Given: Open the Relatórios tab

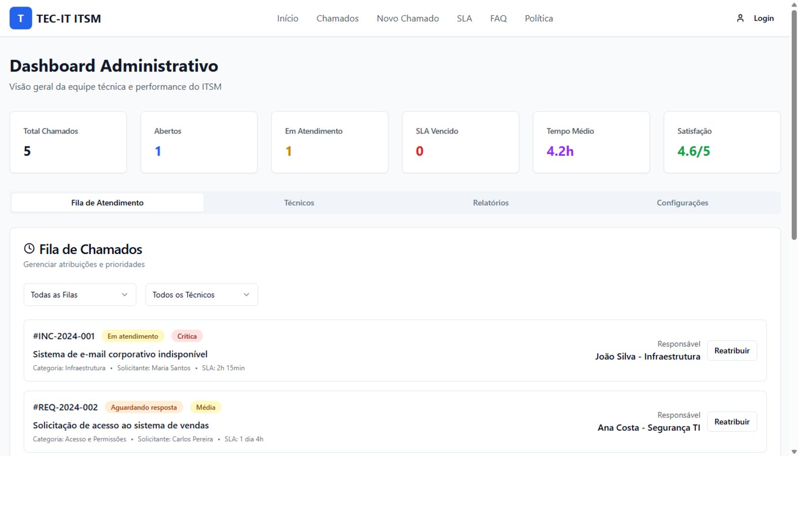Looking at the screenshot, I should [491, 203].
